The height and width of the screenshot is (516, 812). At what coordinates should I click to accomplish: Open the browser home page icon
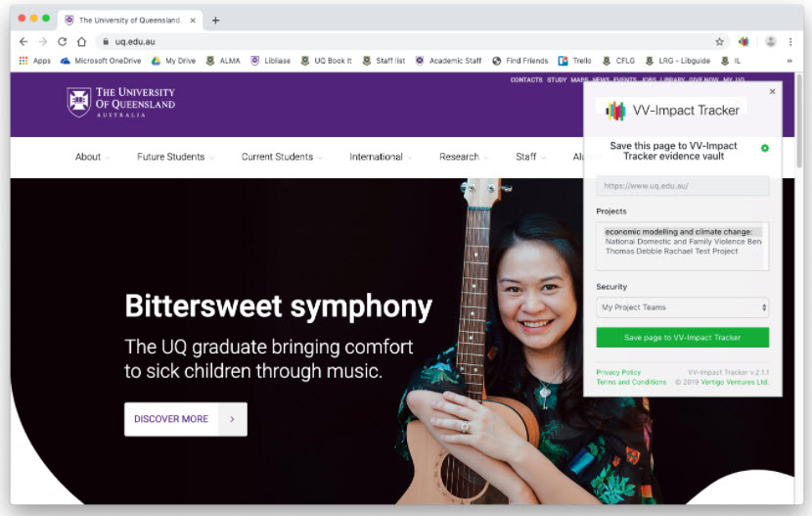(x=82, y=41)
